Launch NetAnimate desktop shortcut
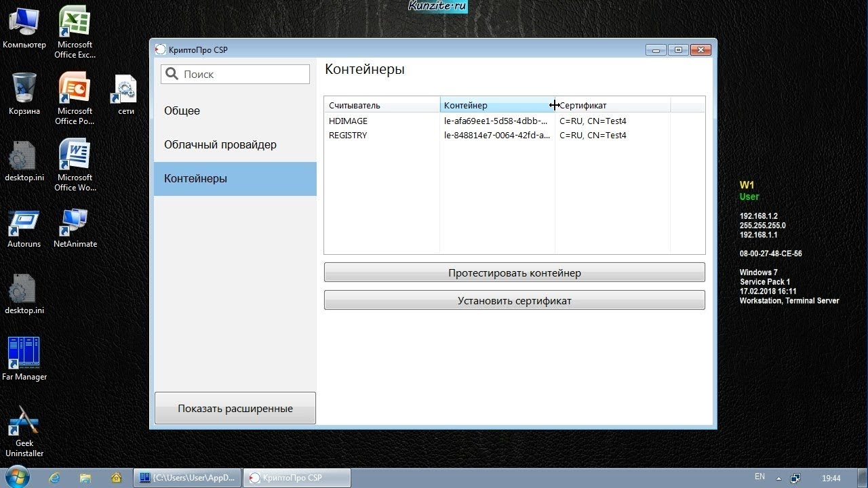868x488 pixels. coord(75,228)
